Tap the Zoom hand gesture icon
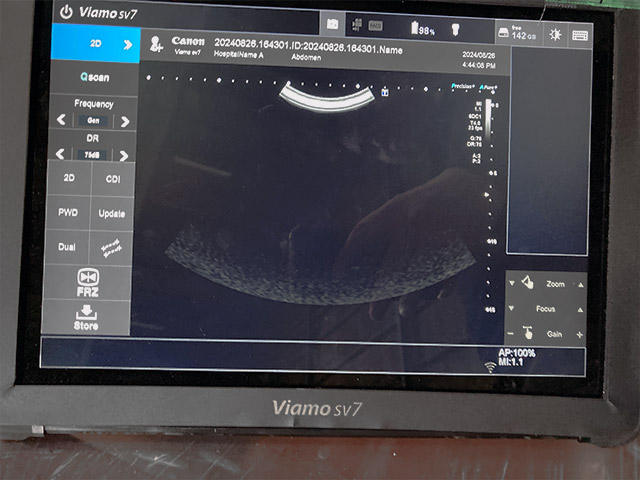 pyautogui.click(x=527, y=282)
